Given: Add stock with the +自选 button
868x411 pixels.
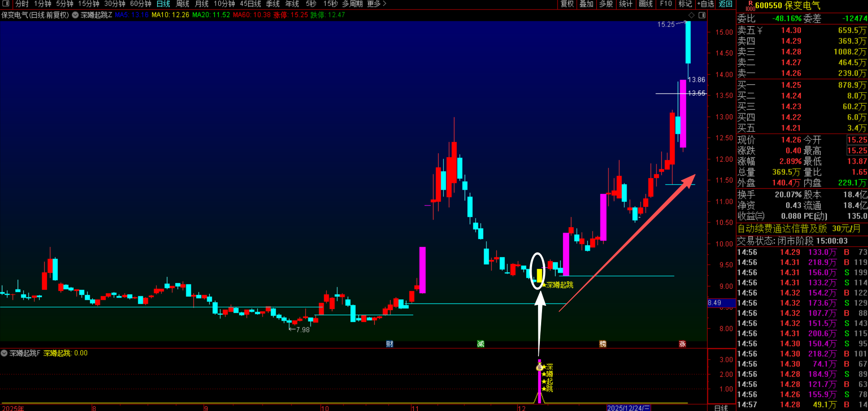Looking at the screenshot, I should pyautogui.click(x=706, y=4).
